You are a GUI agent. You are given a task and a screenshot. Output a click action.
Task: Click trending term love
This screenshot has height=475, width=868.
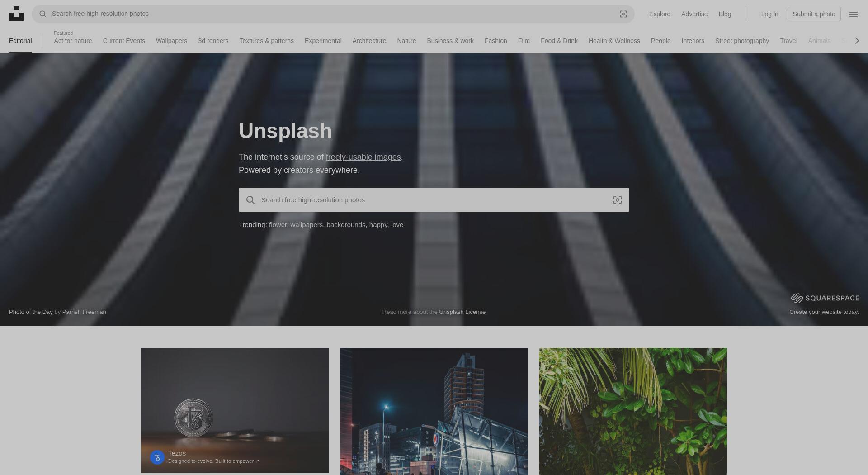click(x=397, y=225)
